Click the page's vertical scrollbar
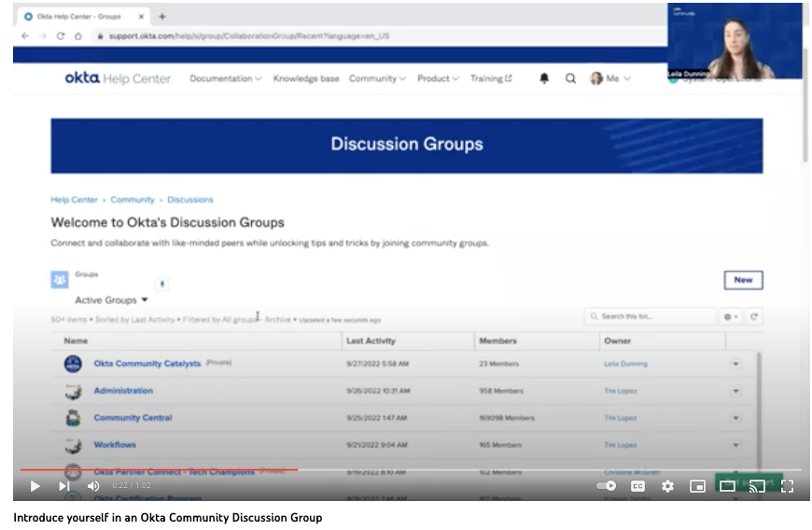 coord(805,104)
